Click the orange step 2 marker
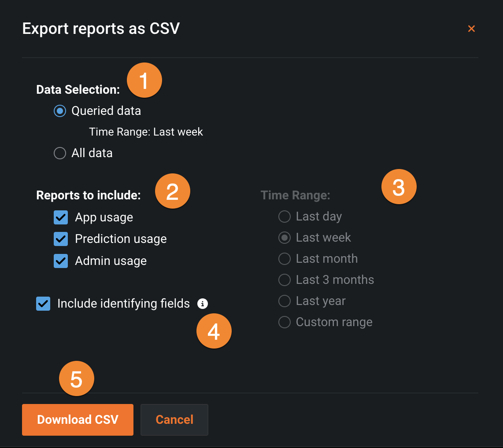This screenshot has width=503, height=448. tap(172, 192)
